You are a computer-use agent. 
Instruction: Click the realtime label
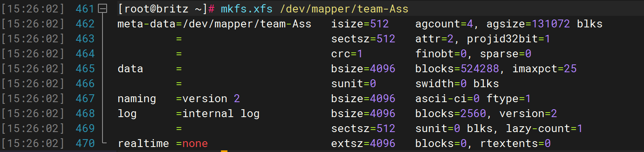click(x=143, y=143)
